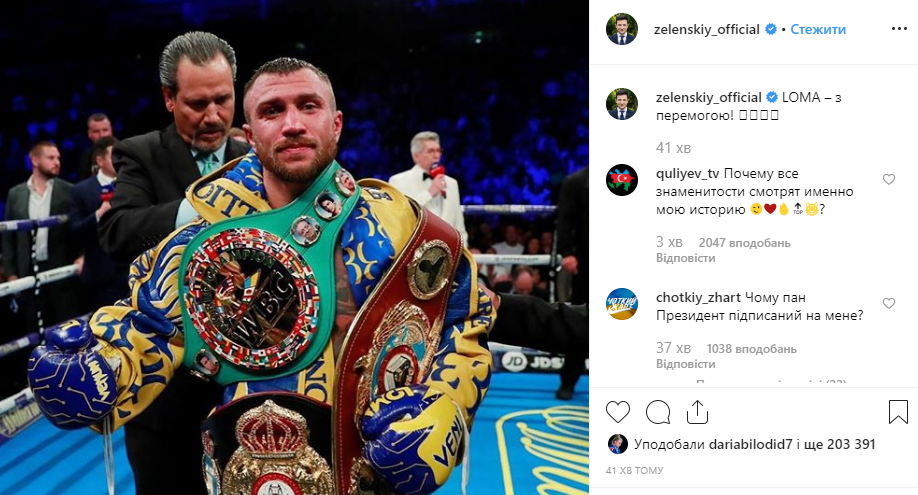
Task: Show the 2047 likes on the quliyev_tv comment
Action: click(744, 243)
